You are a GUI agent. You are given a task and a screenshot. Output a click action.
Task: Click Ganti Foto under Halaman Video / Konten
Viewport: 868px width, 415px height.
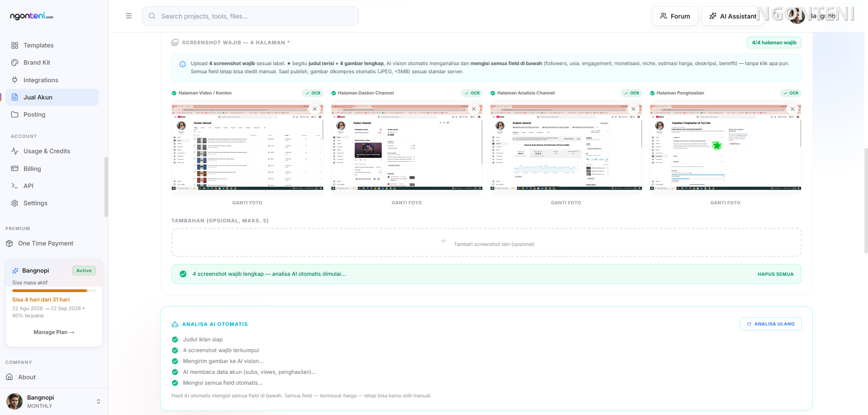pyautogui.click(x=247, y=203)
